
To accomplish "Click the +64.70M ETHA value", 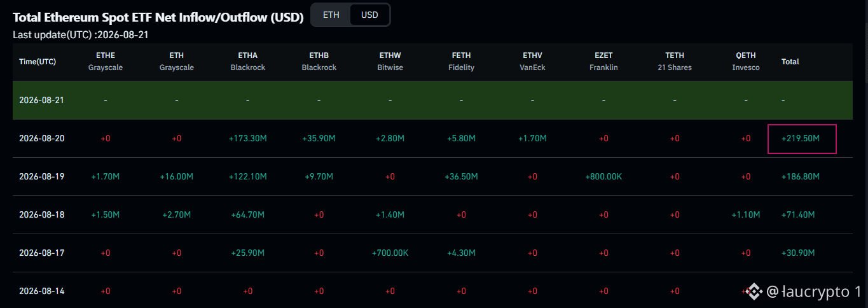I will click(x=247, y=214).
